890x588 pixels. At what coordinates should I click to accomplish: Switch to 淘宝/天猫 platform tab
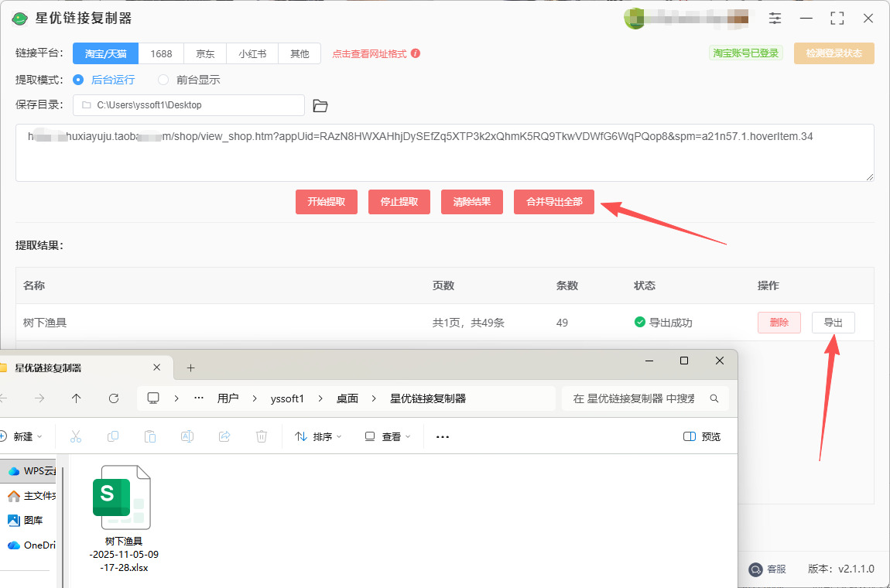pos(105,53)
